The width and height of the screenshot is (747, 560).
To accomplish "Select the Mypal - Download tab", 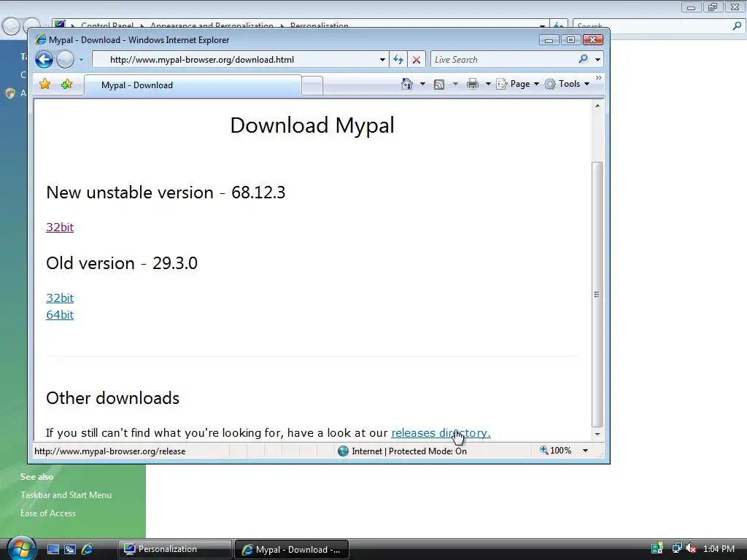I will coord(193,85).
